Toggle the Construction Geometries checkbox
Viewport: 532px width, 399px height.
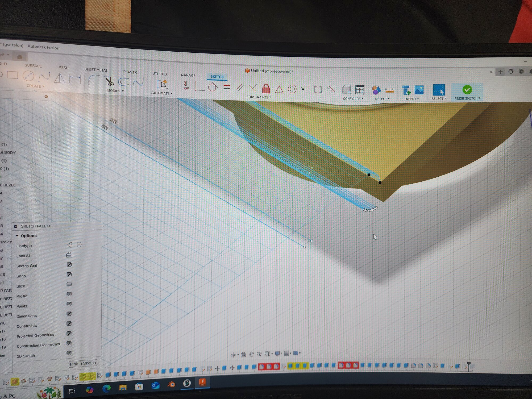pyautogui.click(x=69, y=343)
